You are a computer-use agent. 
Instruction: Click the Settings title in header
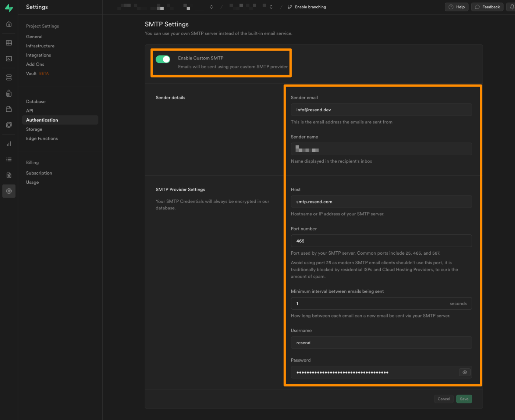click(x=37, y=7)
